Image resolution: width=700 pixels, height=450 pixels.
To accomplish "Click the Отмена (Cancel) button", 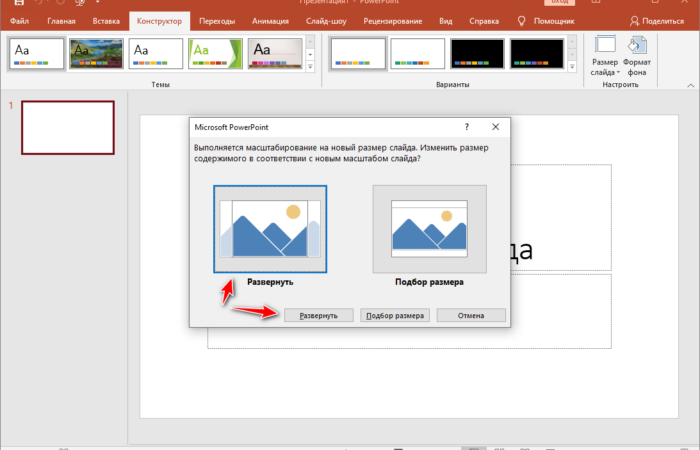I will [x=471, y=315].
